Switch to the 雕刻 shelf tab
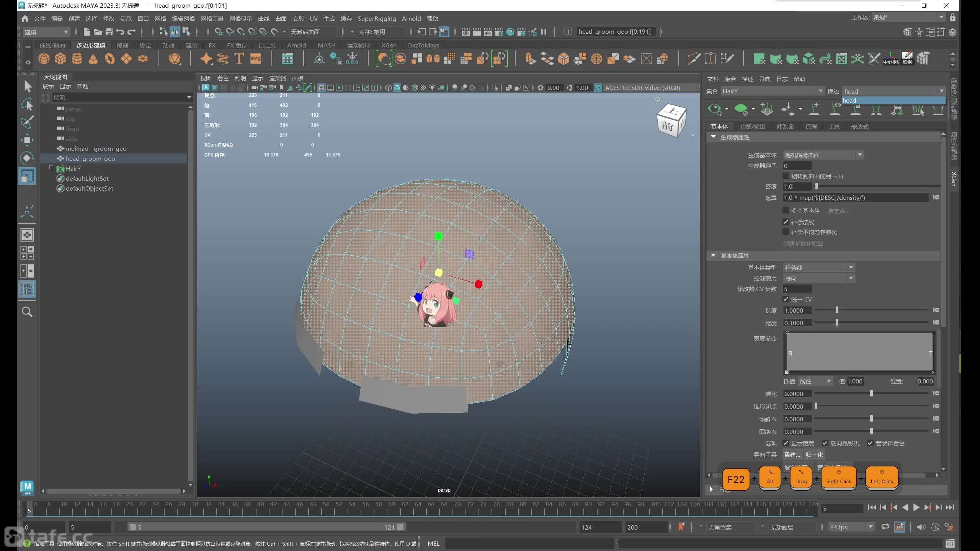 click(122, 45)
